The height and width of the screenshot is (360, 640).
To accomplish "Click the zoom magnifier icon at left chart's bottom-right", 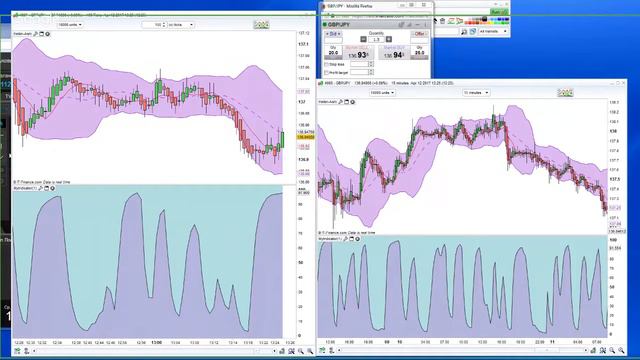I will point(301,351).
